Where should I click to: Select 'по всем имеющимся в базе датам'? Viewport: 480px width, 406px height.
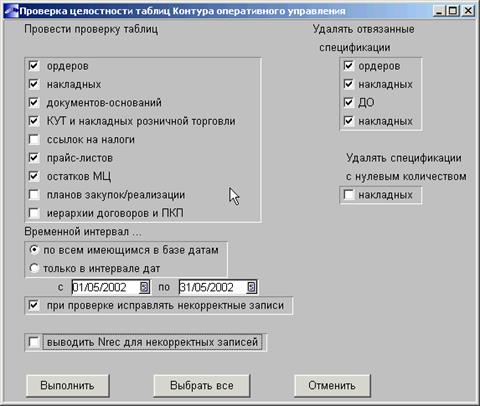coord(34,250)
